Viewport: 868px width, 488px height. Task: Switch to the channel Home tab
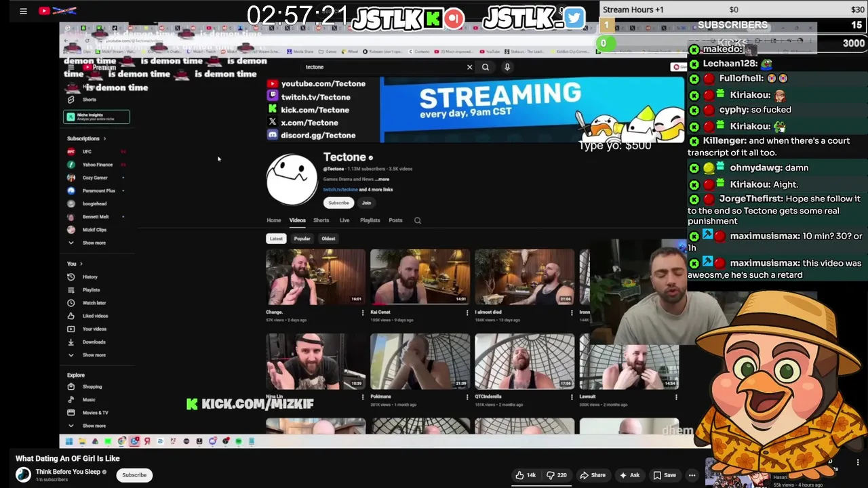pyautogui.click(x=273, y=220)
